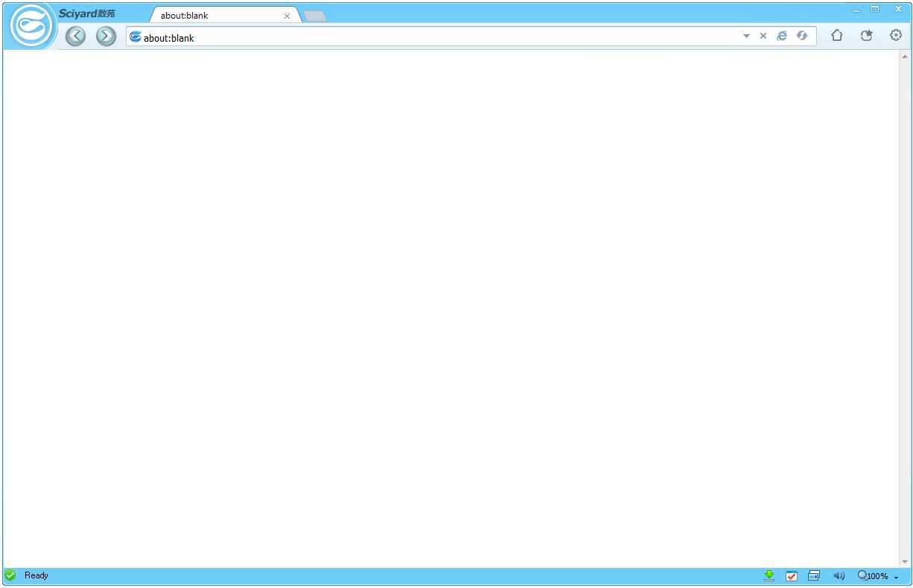Screen dimensions: 913x588
Task: Expand the address bar history dropdown
Action: (x=746, y=36)
